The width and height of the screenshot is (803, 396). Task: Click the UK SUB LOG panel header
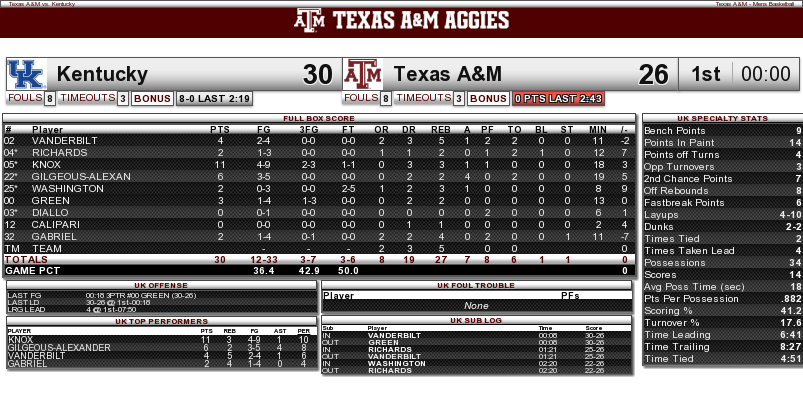pyautogui.click(x=476, y=320)
